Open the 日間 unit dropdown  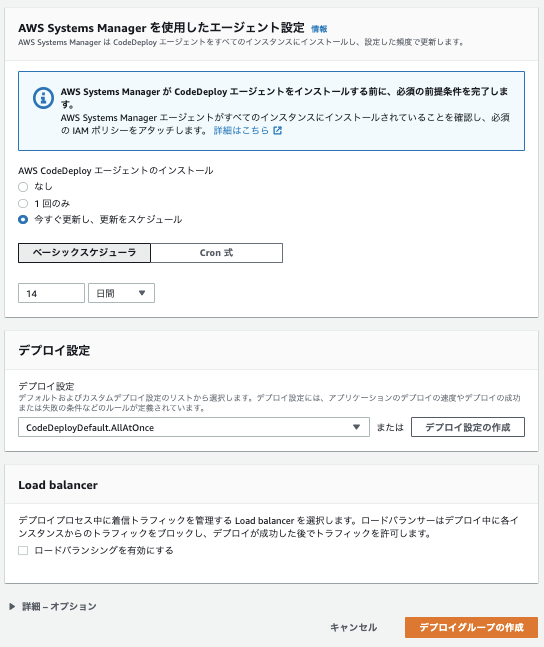[121, 293]
